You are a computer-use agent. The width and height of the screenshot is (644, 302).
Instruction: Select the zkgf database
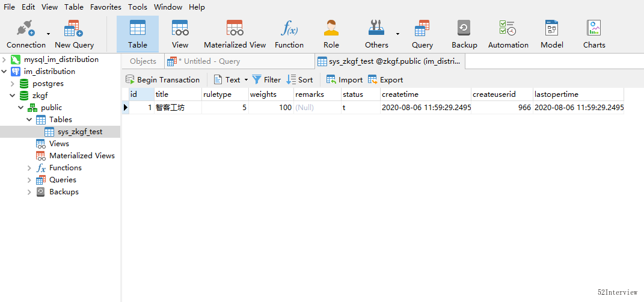point(40,95)
